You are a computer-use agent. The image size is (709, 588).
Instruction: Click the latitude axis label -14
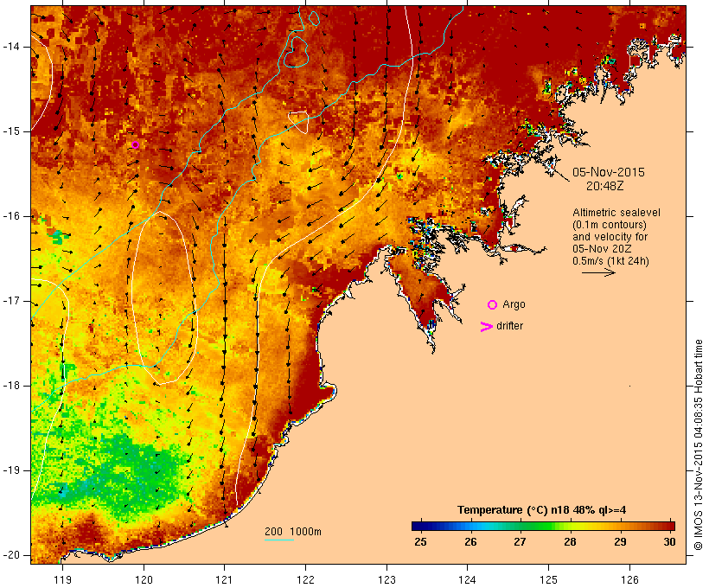11,46
